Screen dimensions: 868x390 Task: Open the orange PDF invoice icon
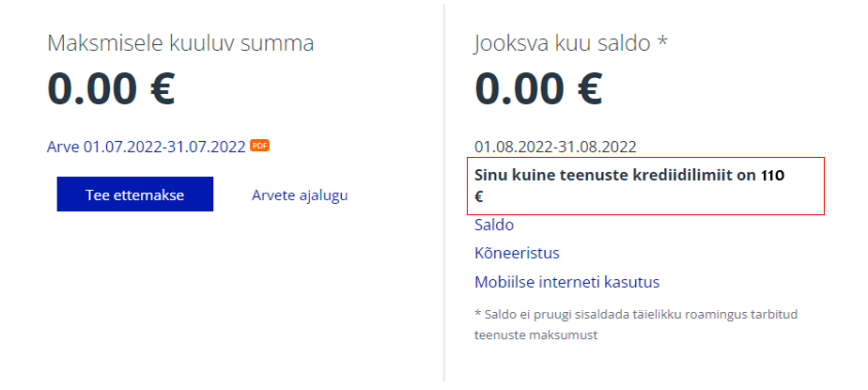pyautogui.click(x=260, y=146)
